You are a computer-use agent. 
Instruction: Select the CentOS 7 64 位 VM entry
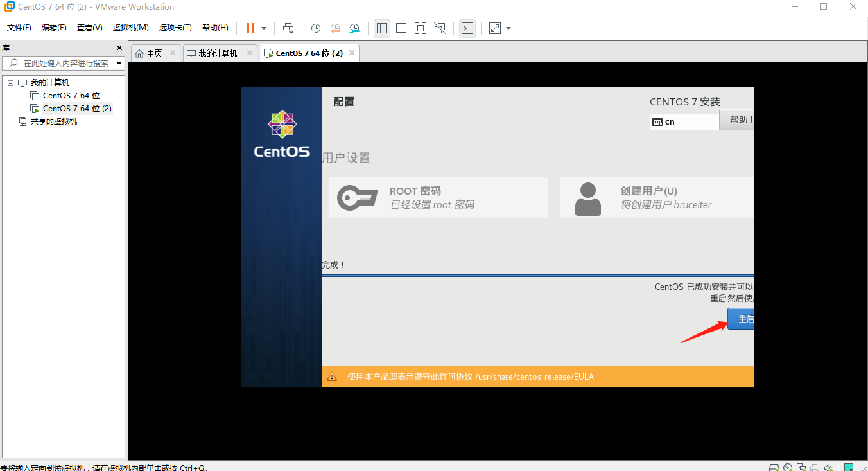coord(71,96)
